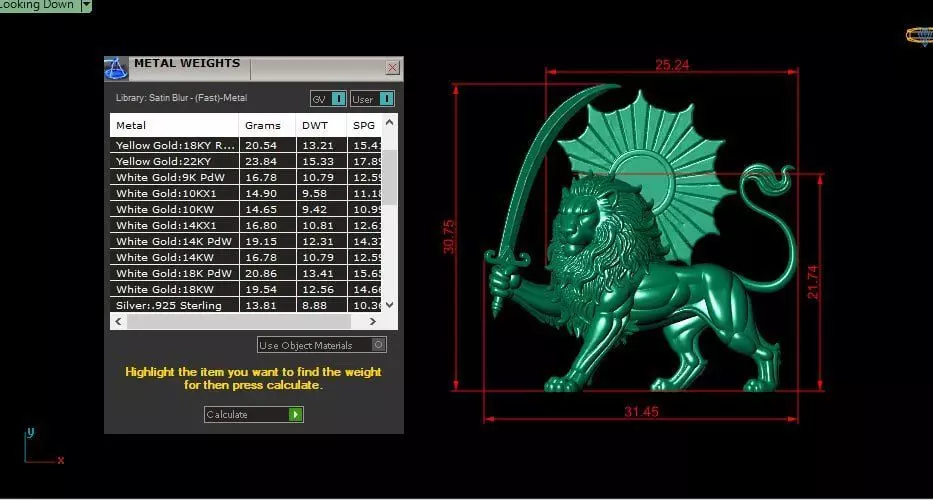Select the White Gold:10KW row

(246, 210)
